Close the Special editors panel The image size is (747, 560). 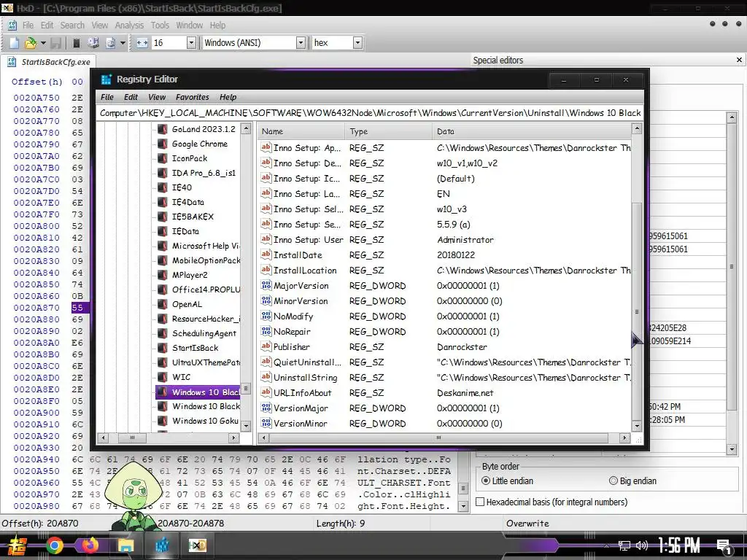[739, 60]
